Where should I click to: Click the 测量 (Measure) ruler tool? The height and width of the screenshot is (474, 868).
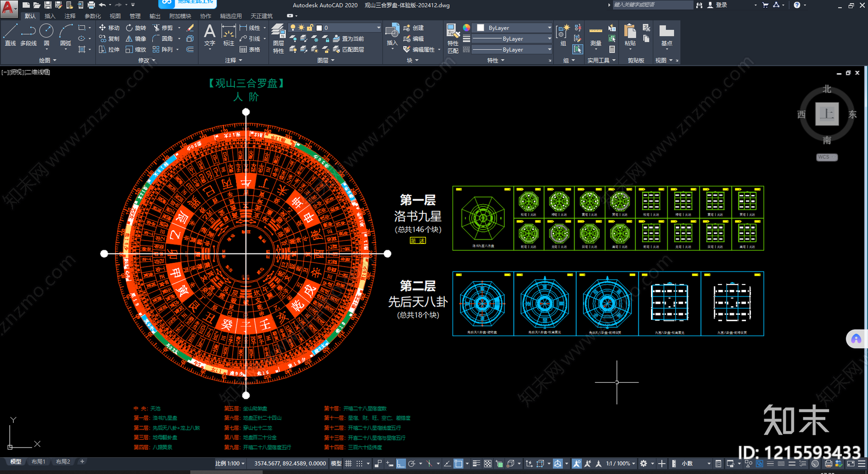tap(596, 35)
